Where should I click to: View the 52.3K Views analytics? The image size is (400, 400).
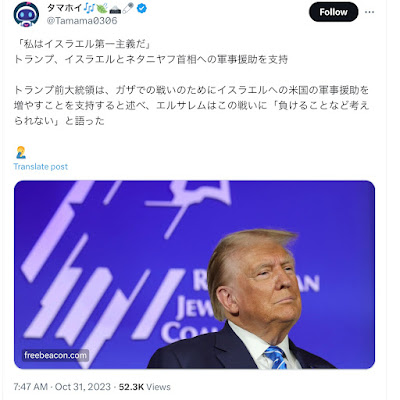click(x=145, y=387)
